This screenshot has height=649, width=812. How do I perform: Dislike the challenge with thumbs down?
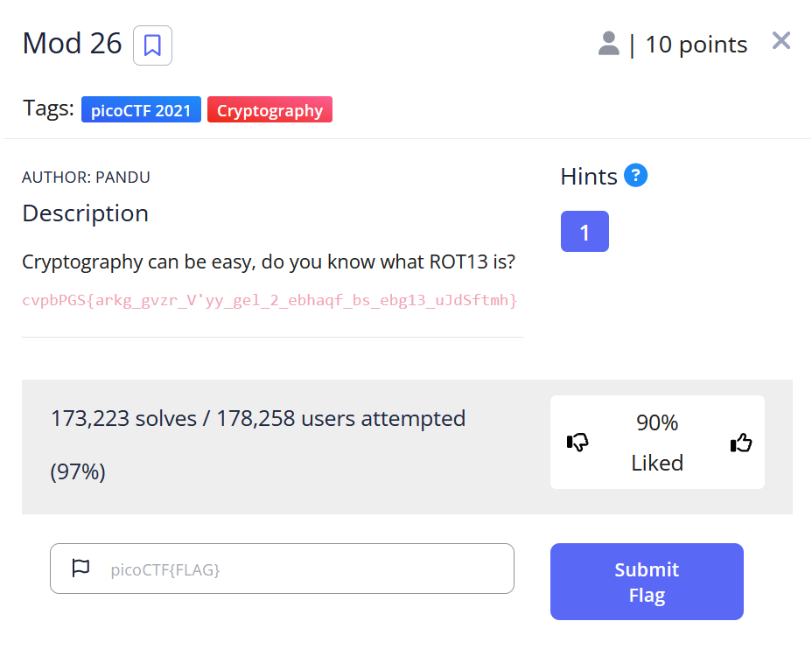577,443
